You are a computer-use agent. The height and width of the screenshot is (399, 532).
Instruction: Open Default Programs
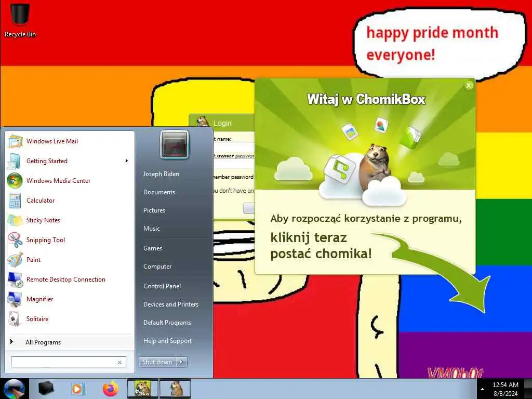pyautogui.click(x=167, y=323)
